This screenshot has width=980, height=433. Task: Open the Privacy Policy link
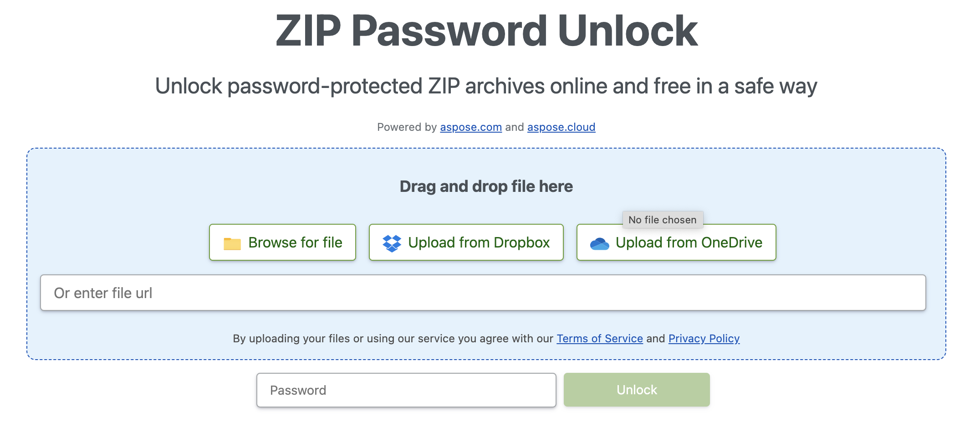(704, 339)
